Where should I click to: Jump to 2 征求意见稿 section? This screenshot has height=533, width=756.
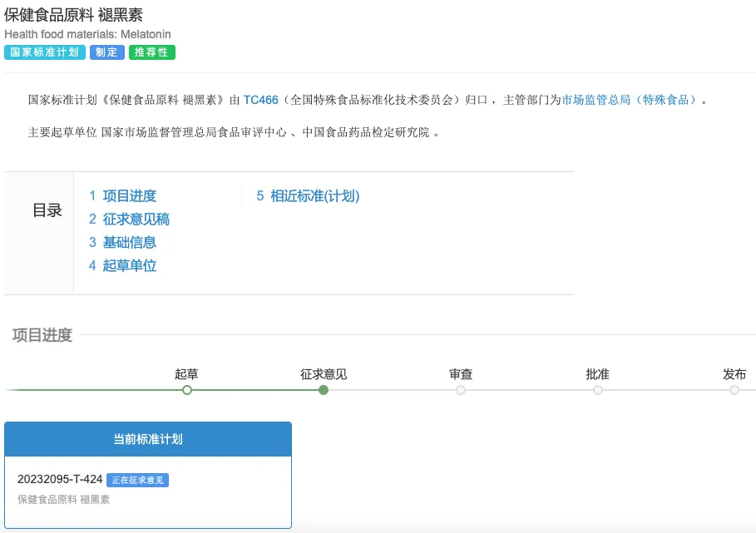tap(129, 220)
